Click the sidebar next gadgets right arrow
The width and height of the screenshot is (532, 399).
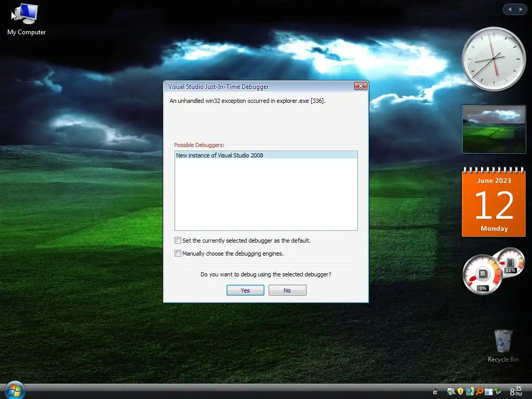click(521, 9)
